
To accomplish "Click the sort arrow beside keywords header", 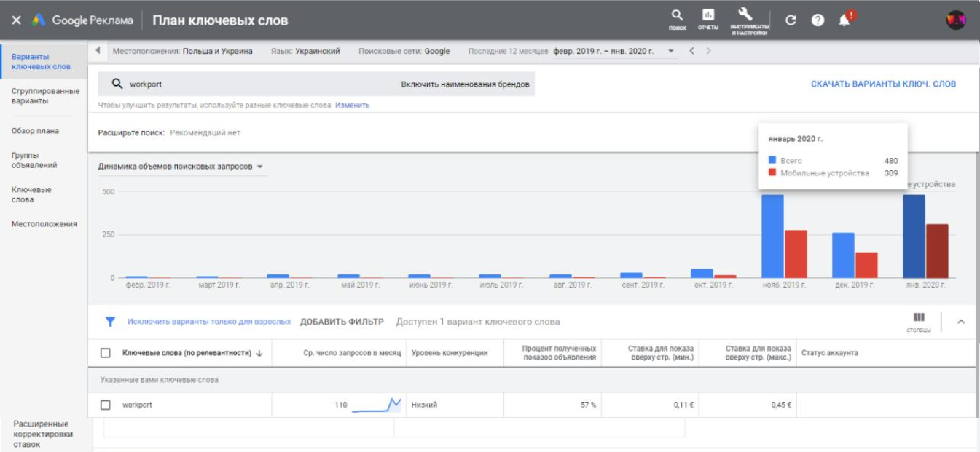I will (260, 353).
